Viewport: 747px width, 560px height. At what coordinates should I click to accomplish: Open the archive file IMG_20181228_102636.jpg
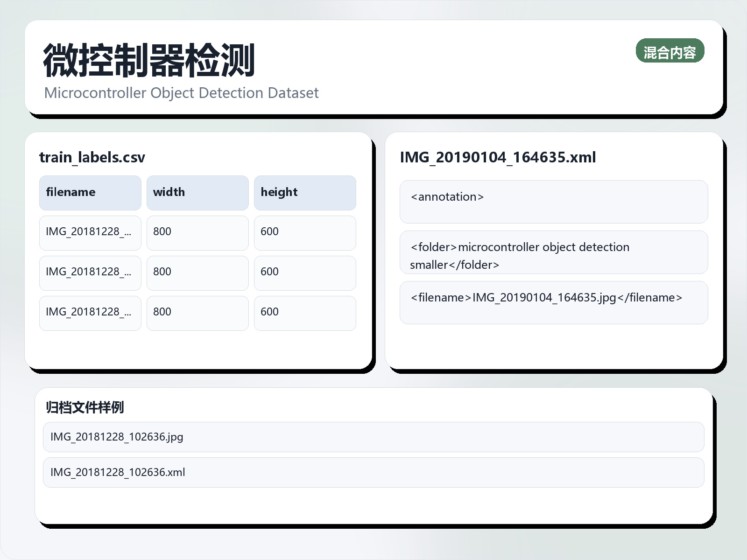[x=373, y=437]
